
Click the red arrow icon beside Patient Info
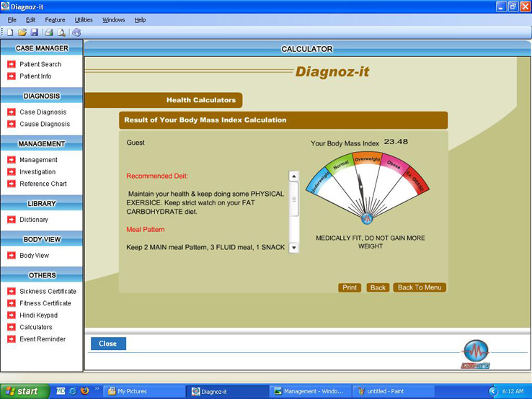[x=12, y=76]
